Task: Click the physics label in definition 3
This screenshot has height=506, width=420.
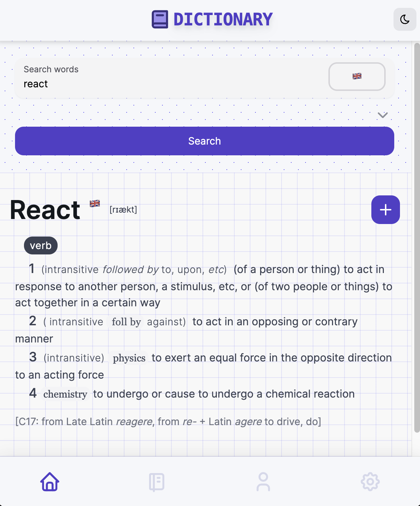Action: tap(129, 358)
